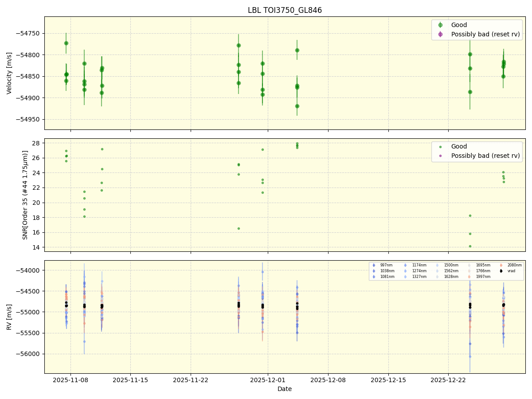Select 'Possibly bad (reset rv)' in the velocity legend
This screenshot has width=532, height=399.
coord(485,34)
